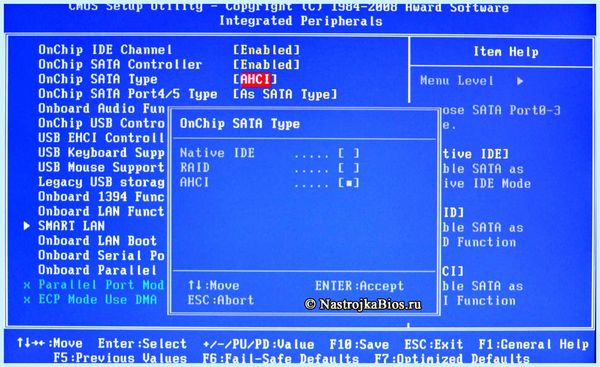Click the Item Help heading
Viewport: 600px width, 367px height.
(x=506, y=51)
